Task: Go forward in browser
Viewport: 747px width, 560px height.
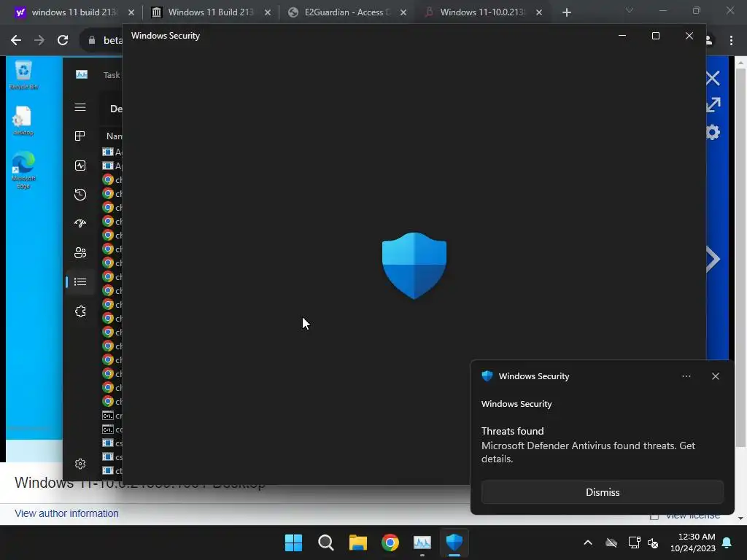Action: tap(39, 40)
